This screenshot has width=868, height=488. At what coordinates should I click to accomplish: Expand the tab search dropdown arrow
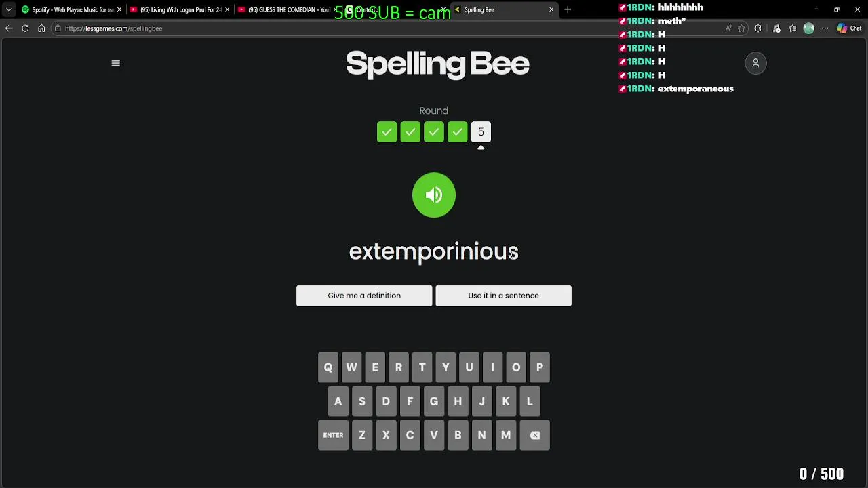[x=9, y=9]
